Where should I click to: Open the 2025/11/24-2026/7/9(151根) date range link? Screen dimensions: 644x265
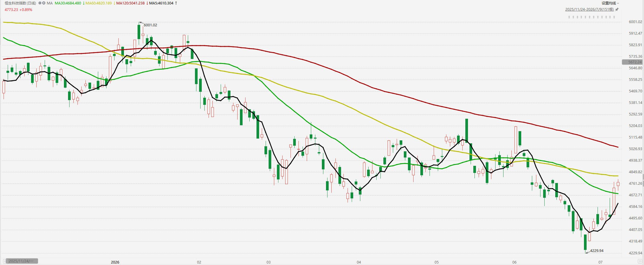(589, 9)
